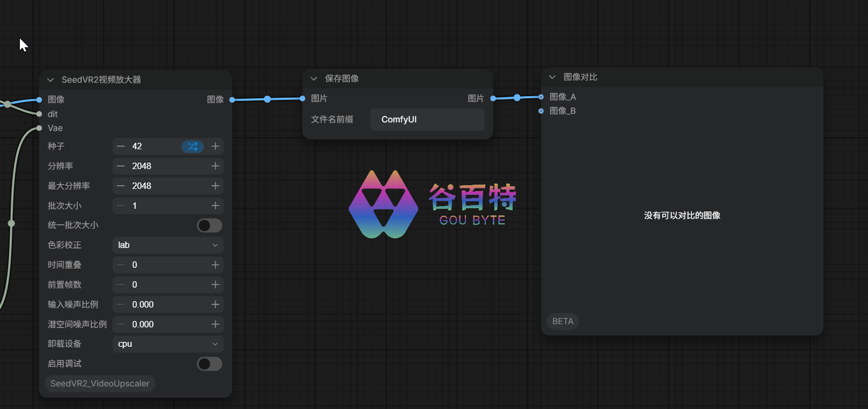The image size is (868, 409).
Task: Decrease the 潜空间噪声比例 value
Action: (121, 324)
